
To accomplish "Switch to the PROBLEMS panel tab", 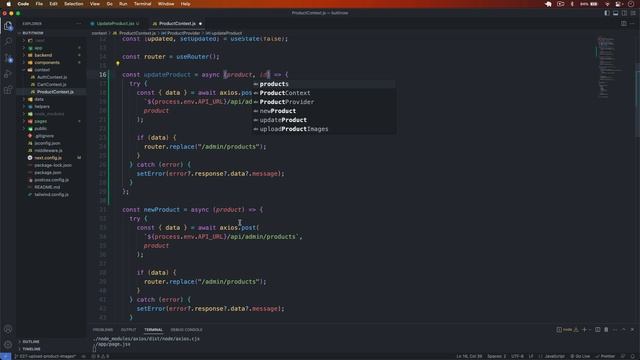I will point(102,330).
